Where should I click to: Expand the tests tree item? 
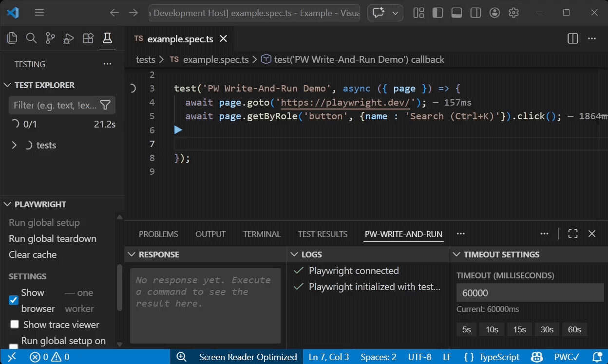tap(14, 145)
